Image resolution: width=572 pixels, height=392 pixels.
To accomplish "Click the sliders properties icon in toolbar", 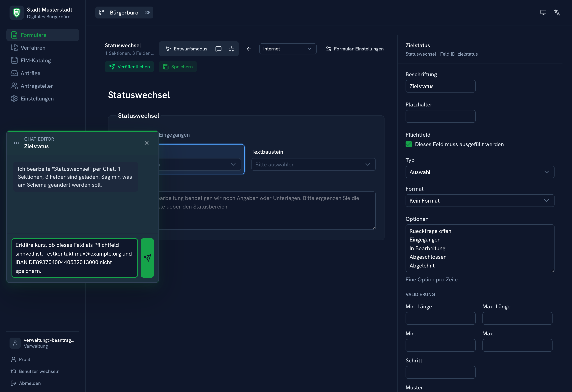I will point(231,49).
